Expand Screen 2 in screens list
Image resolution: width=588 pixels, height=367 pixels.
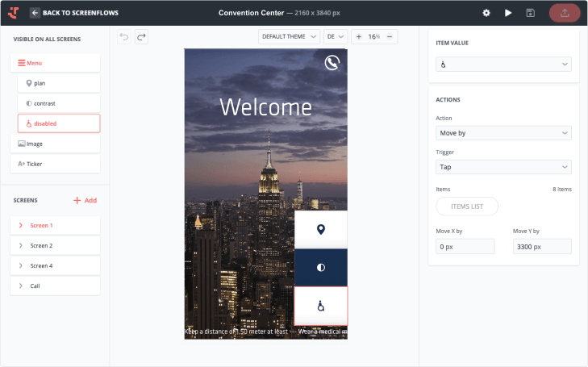(x=21, y=245)
